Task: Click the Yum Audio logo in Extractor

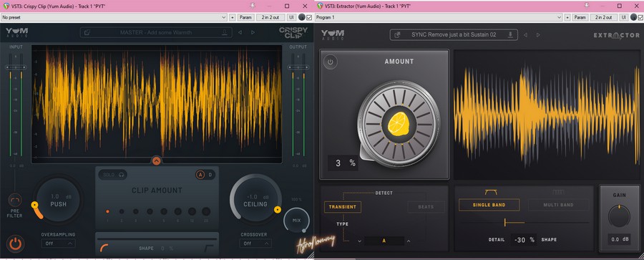Action: coord(332,35)
